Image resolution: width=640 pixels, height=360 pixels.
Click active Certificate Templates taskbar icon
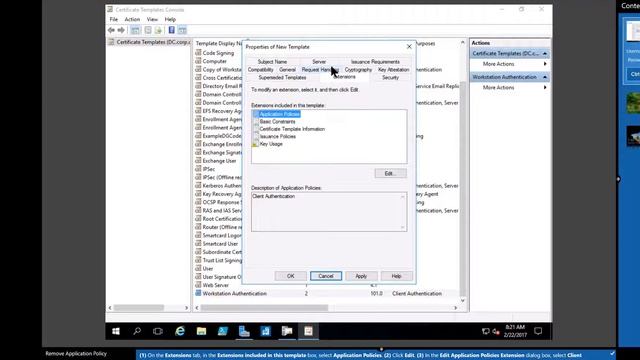click(308, 331)
